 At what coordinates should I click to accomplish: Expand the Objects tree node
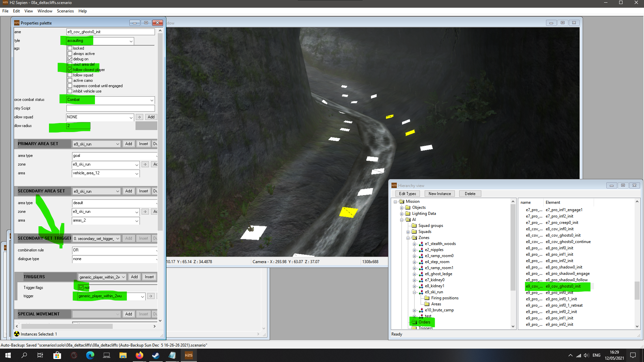(401, 208)
